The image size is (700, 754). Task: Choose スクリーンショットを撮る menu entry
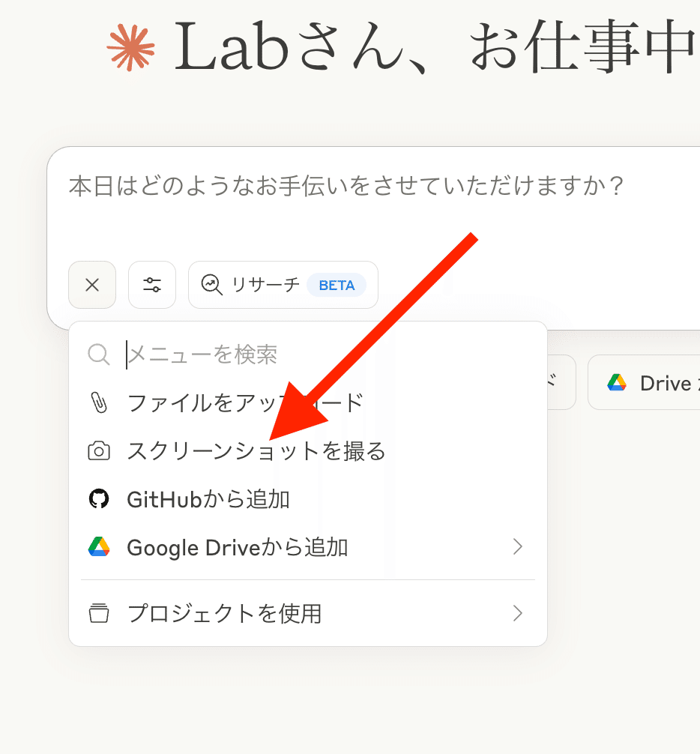(x=256, y=451)
